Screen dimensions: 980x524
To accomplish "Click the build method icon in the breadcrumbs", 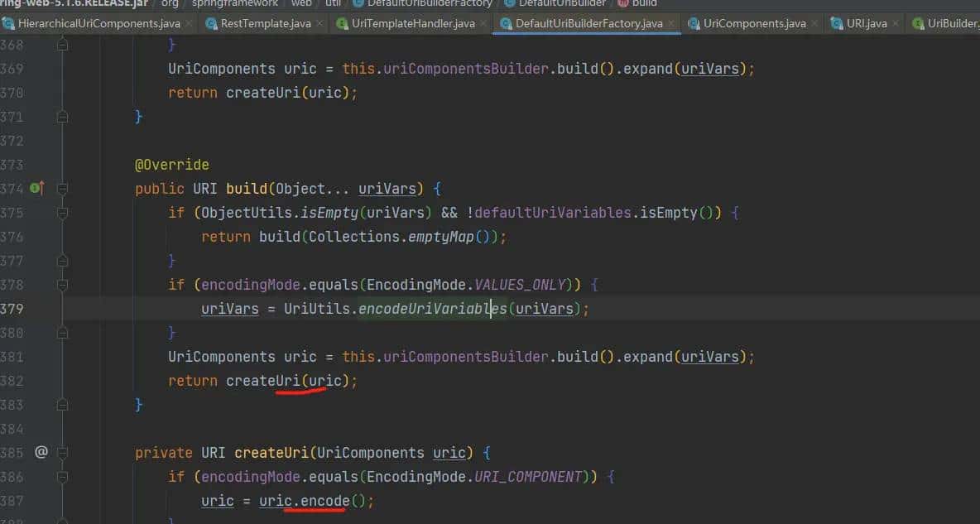I will [x=622, y=4].
